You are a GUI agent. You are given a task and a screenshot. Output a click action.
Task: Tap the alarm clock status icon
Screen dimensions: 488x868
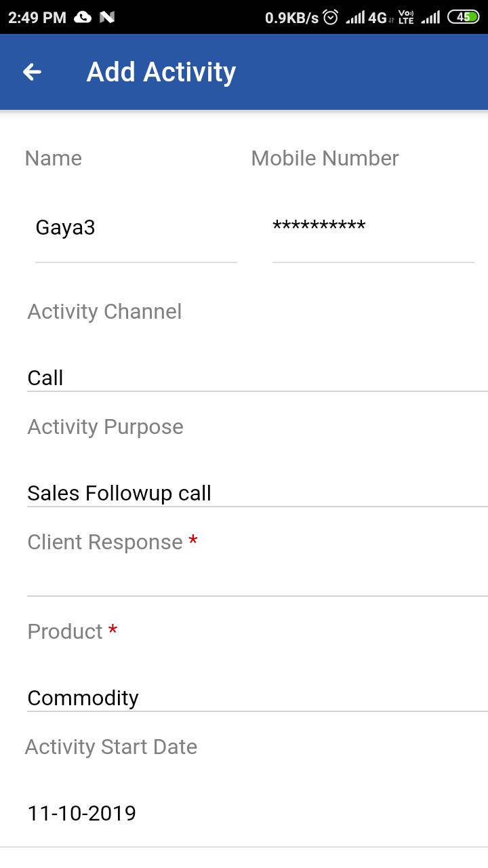[331, 17]
